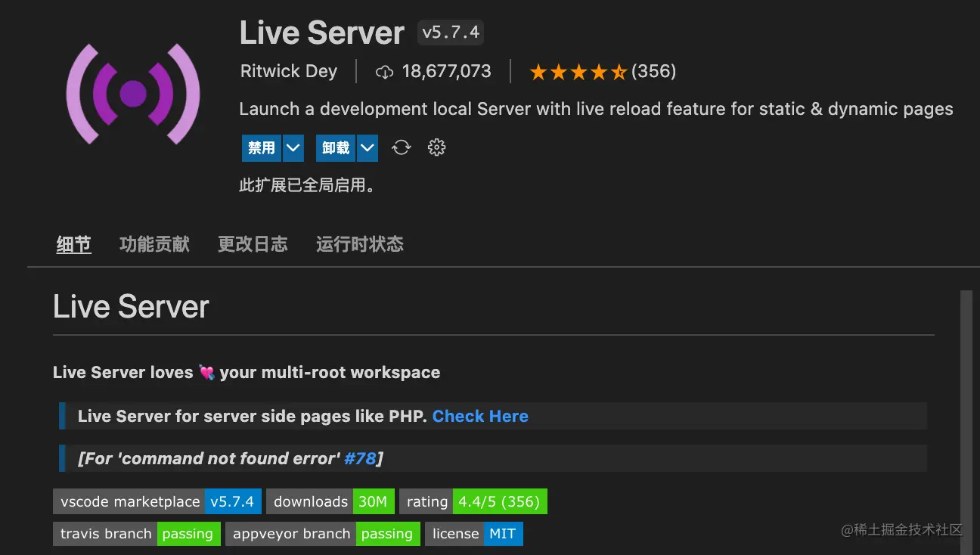Click the star rating (356)
This screenshot has width=980, height=555.
pos(603,72)
